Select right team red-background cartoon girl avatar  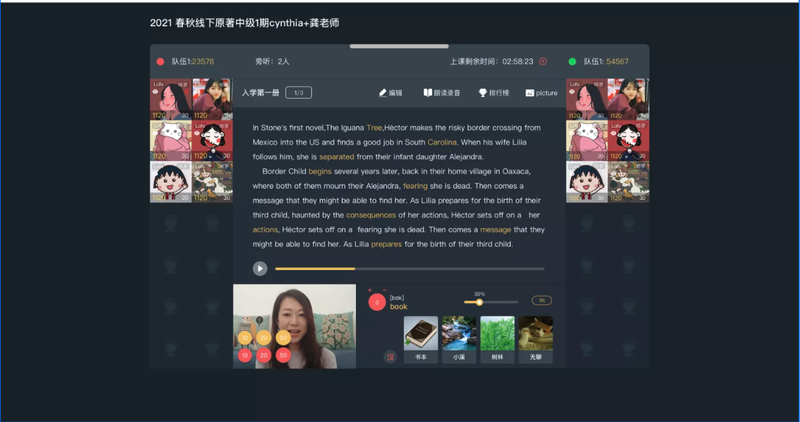628,140
